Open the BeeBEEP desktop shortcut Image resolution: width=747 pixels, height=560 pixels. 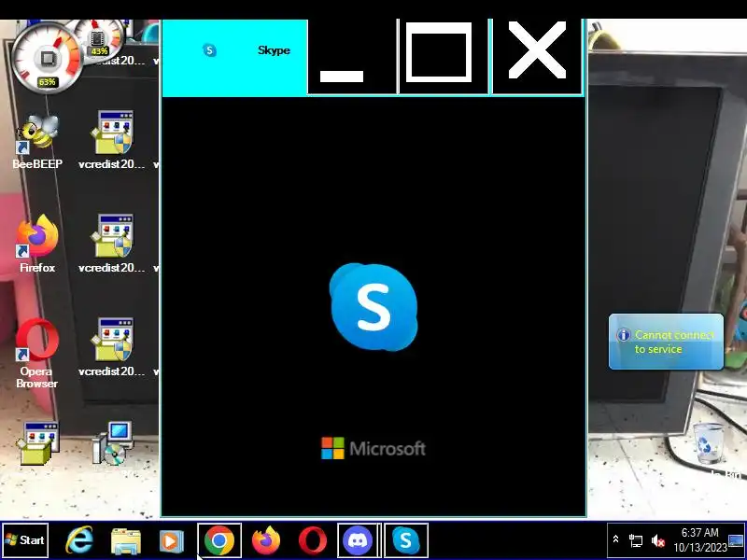point(37,142)
